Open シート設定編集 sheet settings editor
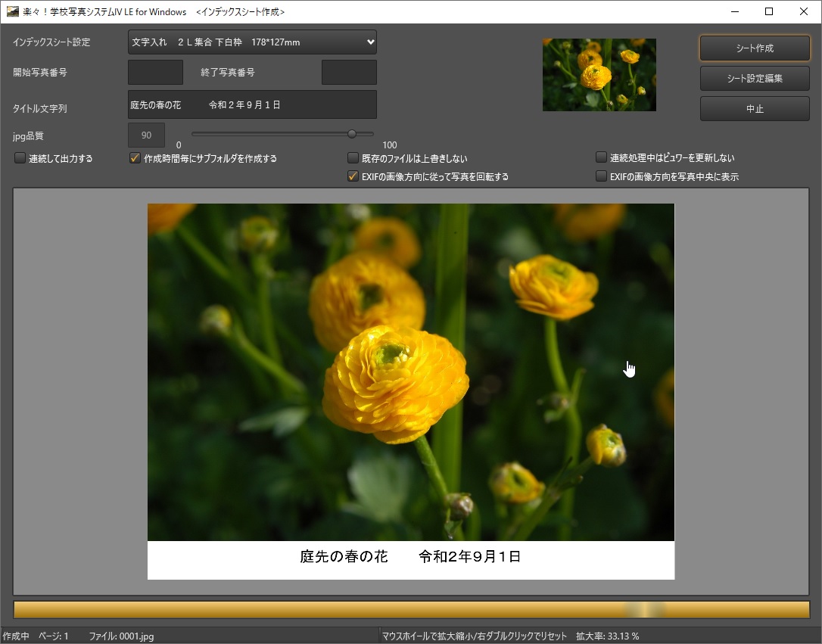The height and width of the screenshot is (644, 822). pyautogui.click(x=755, y=79)
